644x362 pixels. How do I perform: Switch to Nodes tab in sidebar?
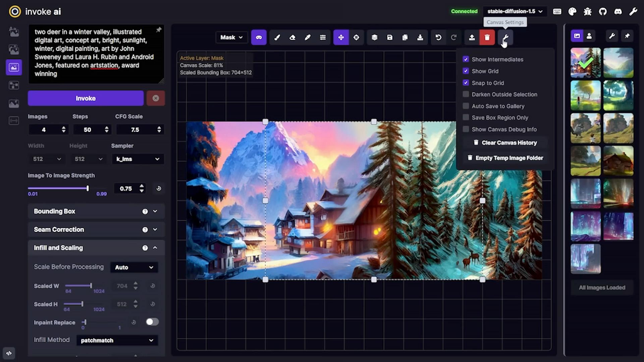click(14, 85)
